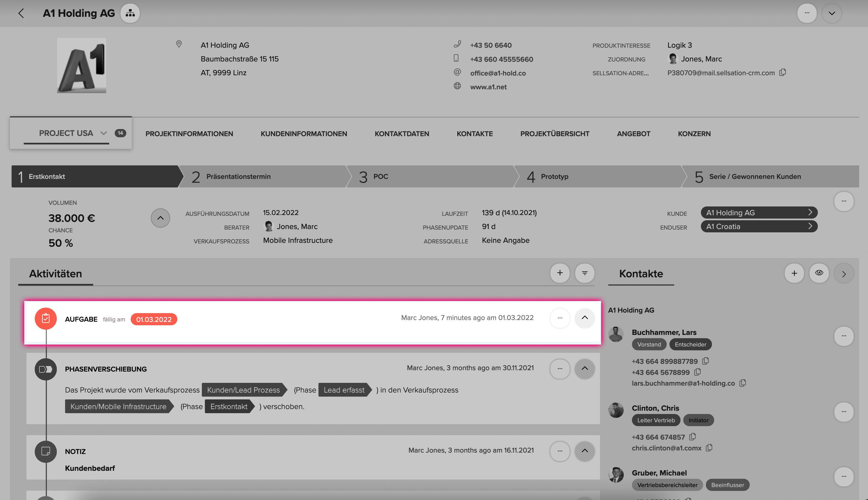The image size is (868, 500).
Task: Click the A1 company logo thumbnail
Action: (x=81, y=66)
